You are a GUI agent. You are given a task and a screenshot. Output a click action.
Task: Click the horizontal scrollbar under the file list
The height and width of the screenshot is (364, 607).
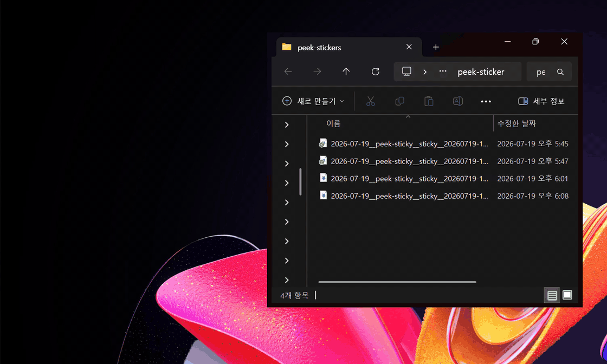tap(397, 282)
